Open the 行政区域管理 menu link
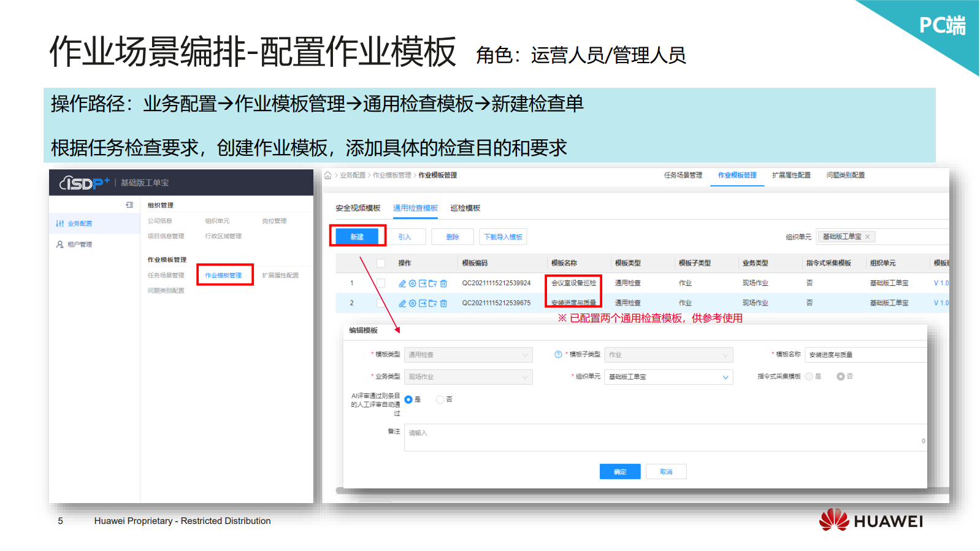The width and height of the screenshot is (980, 551). pyautogui.click(x=223, y=236)
